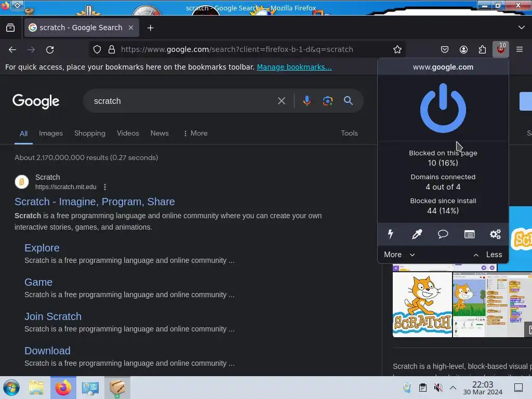Search by image with Lens icon
The width and height of the screenshot is (532, 399).
click(x=327, y=101)
